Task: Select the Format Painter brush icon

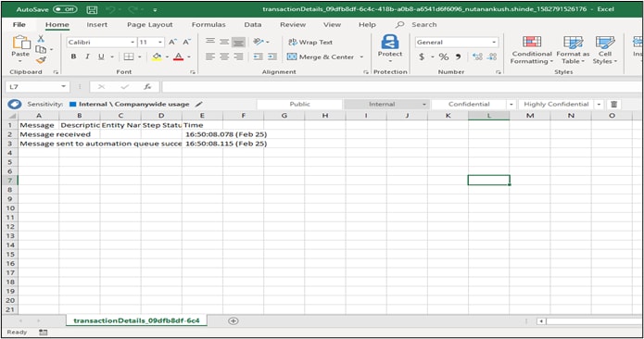Action: [41, 60]
